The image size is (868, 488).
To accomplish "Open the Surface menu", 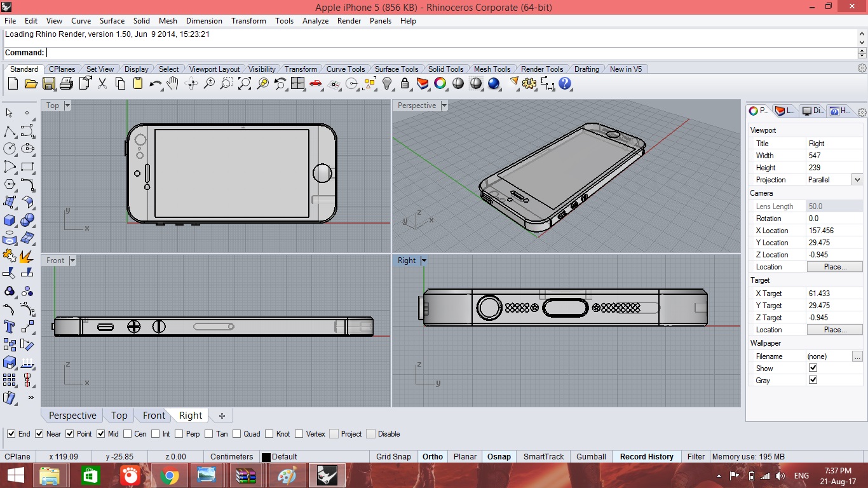I will click(112, 20).
